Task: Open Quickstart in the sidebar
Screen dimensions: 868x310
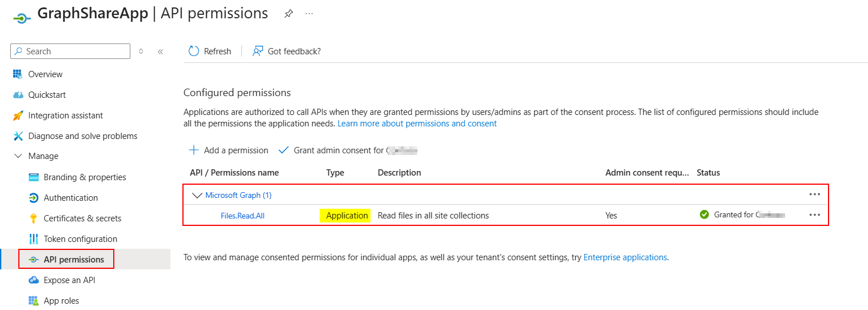Action: pyautogui.click(x=47, y=95)
